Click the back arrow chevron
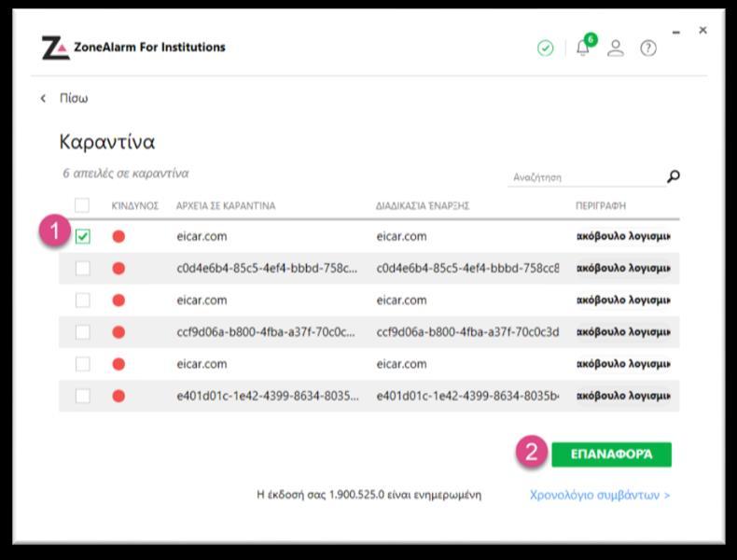 [43, 98]
